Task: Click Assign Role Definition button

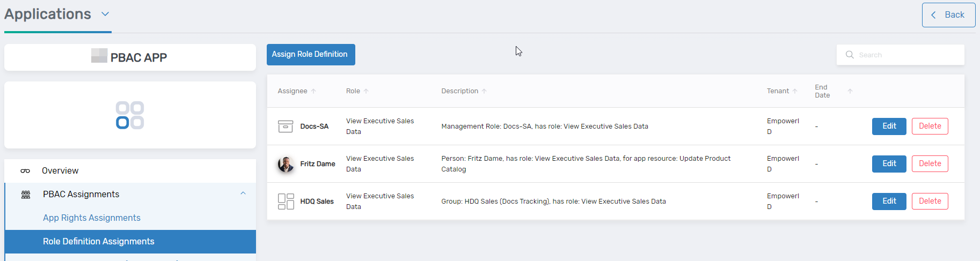Action: pos(311,55)
